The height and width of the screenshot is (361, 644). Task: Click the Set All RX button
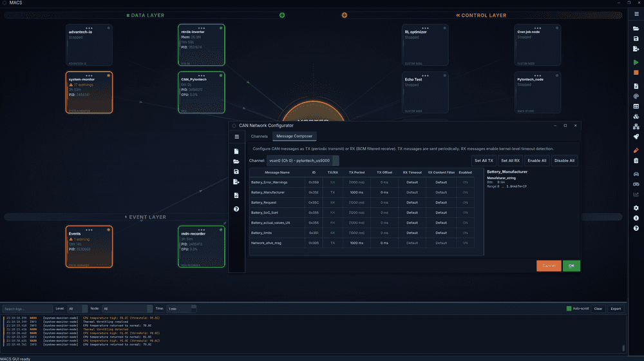click(510, 161)
